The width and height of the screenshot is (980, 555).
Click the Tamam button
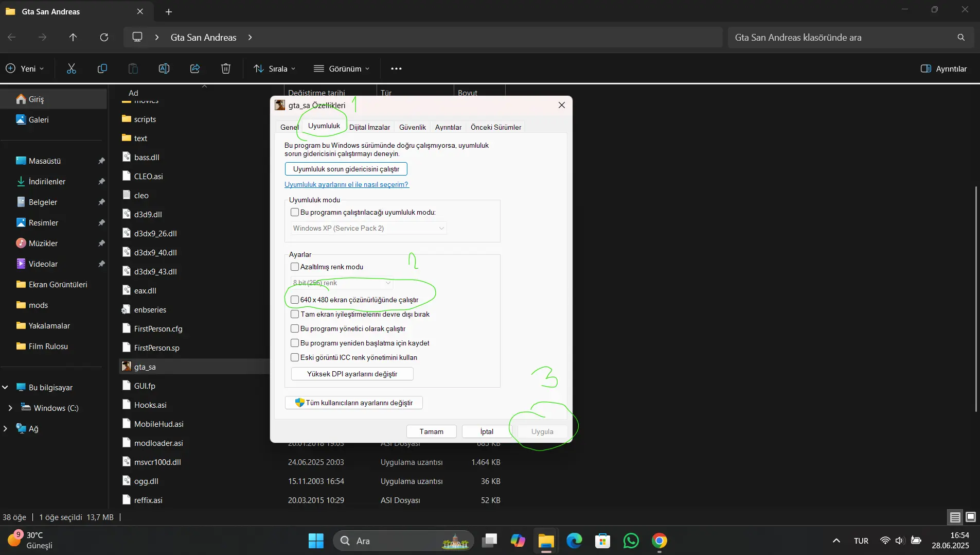[x=432, y=431]
